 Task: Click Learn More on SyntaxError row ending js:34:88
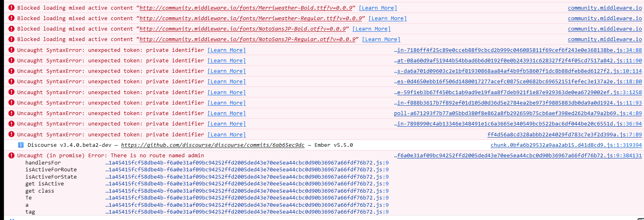point(227,50)
